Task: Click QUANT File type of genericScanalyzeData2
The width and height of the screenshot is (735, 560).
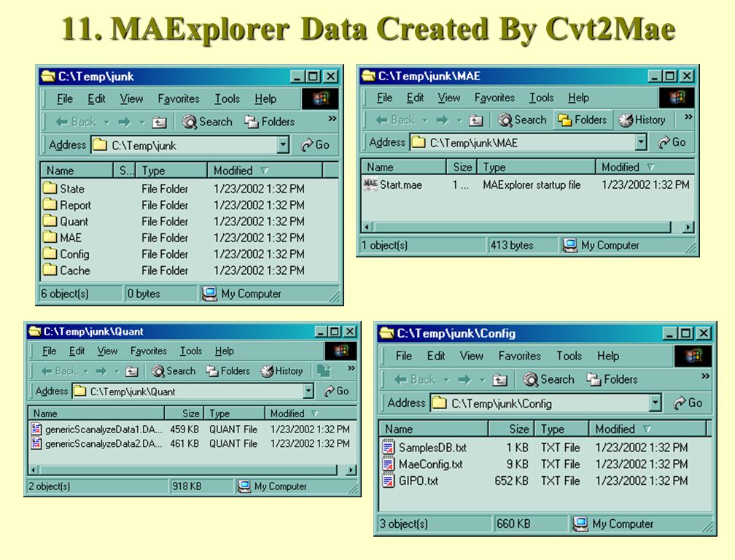Action: (x=233, y=443)
